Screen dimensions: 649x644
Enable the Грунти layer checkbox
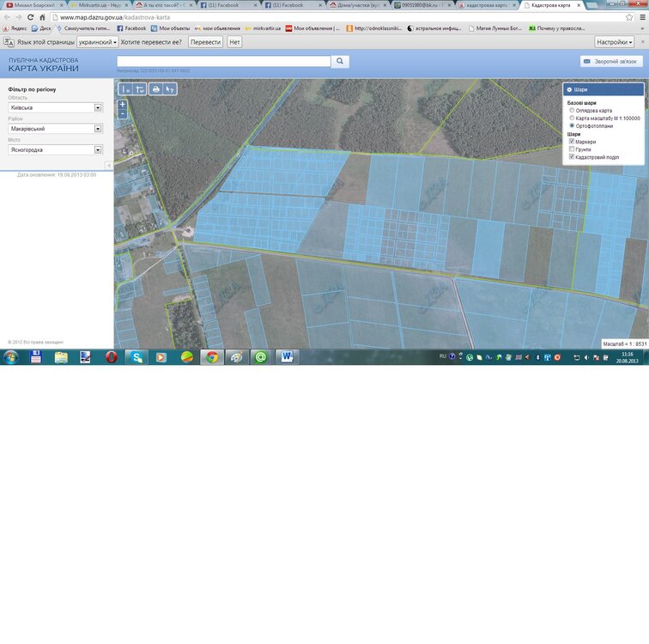[x=573, y=149]
